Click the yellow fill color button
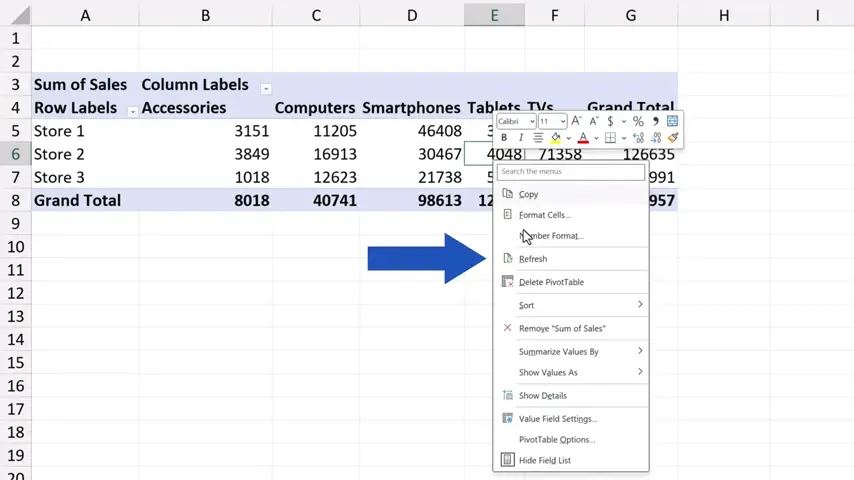Viewport: 854px width, 480px height. (555, 138)
